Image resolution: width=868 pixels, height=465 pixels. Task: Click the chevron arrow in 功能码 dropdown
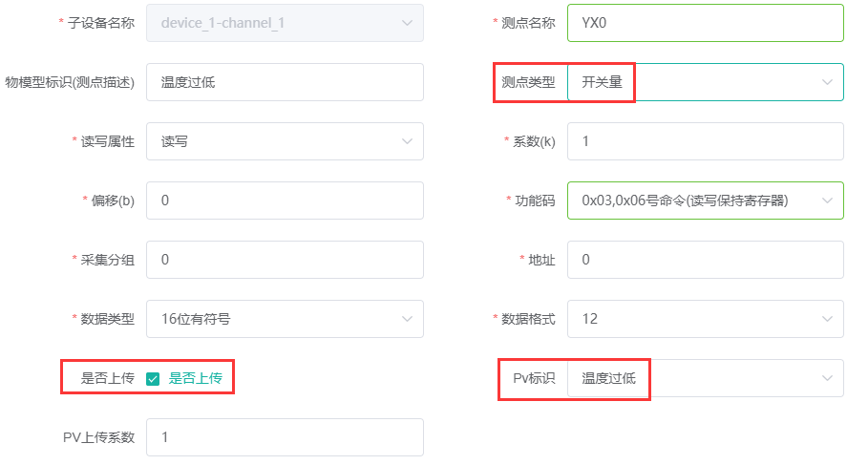(827, 201)
